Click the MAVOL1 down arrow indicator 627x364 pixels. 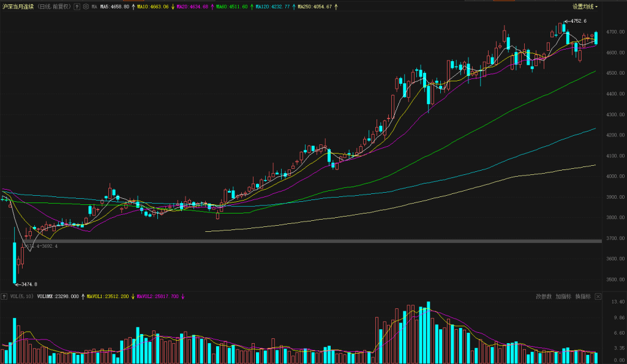point(132,297)
